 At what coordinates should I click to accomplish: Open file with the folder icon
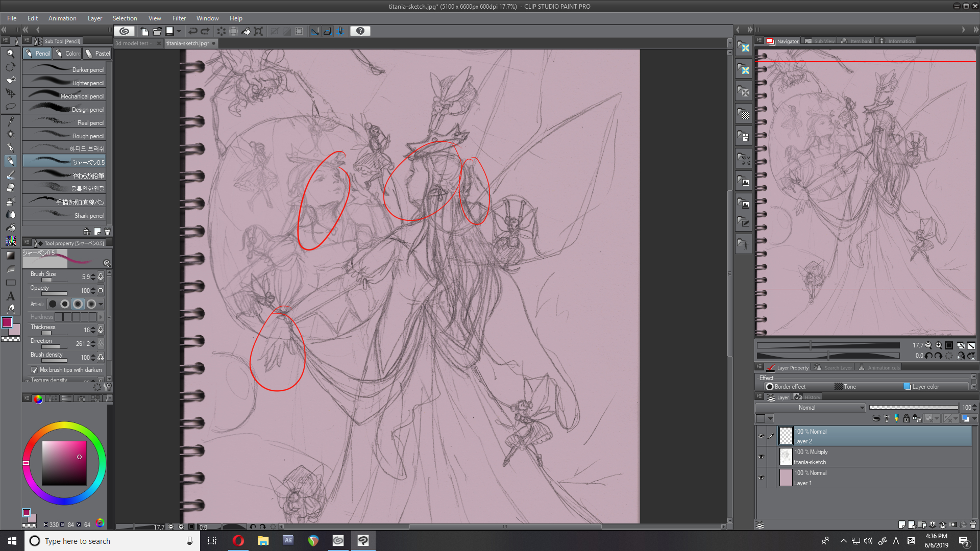[x=157, y=31]
